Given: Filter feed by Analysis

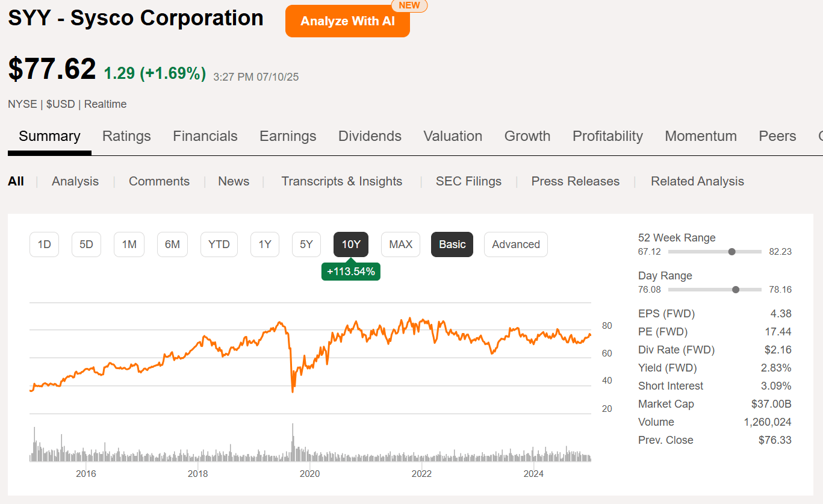Looking at the screenshot, I should coord(75,181).
